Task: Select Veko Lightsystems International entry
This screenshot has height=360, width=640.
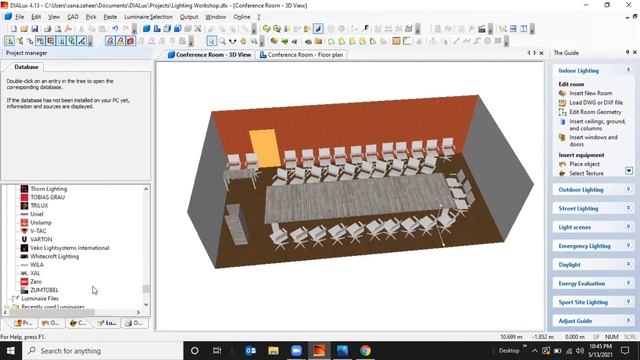Action: click(x=69, y=248)
